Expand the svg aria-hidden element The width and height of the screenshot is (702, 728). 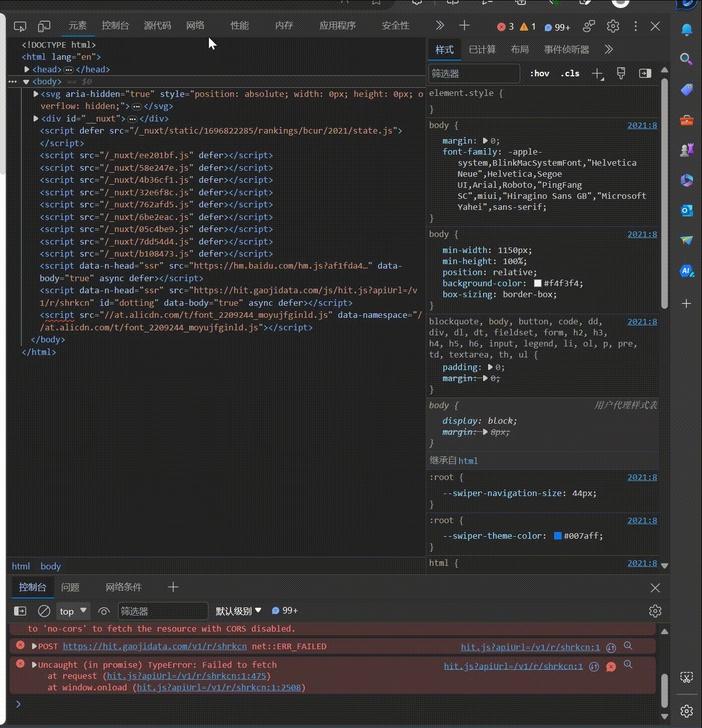[x=36, y=94]
